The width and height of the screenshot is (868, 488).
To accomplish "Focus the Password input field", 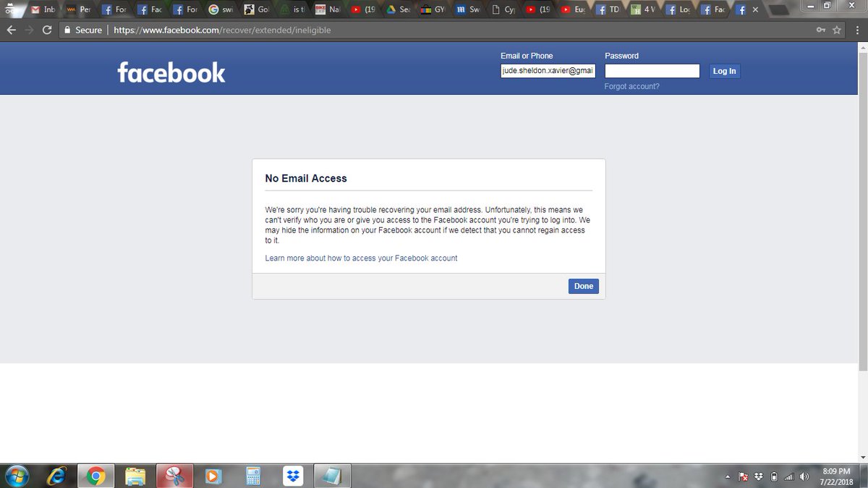I will (652, 71).
